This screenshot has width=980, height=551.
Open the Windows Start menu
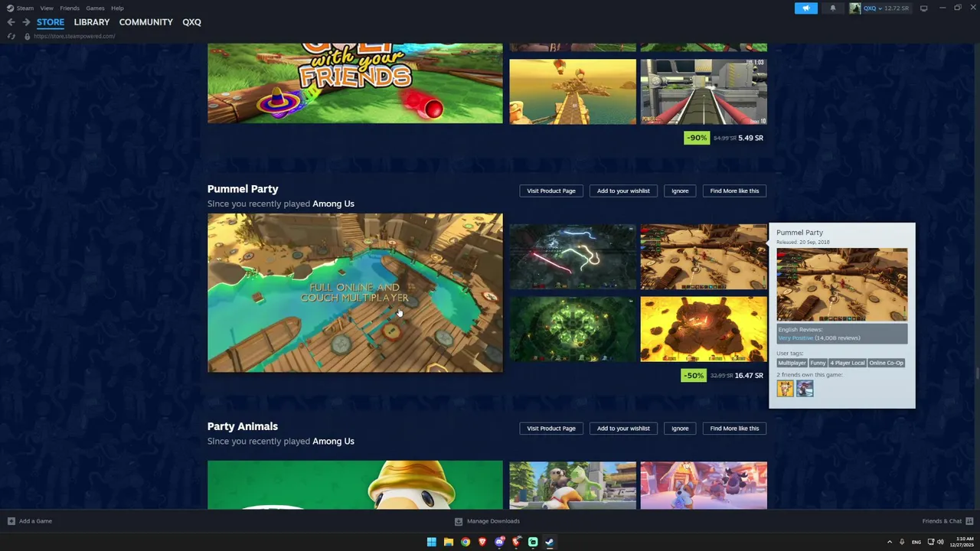(432, 542)
